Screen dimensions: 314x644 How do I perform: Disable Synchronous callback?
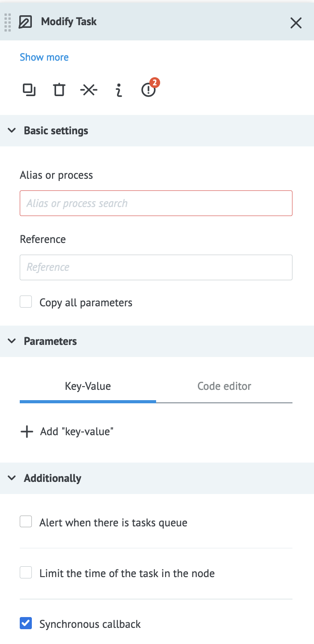click(x=26, y=623)
